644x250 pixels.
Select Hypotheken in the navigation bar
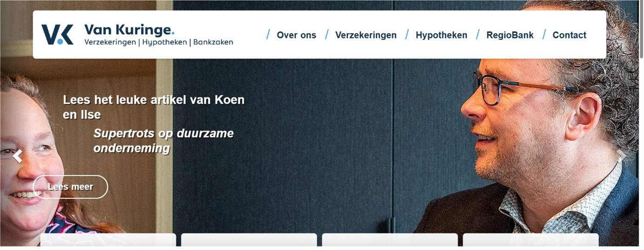pyautogui.click(x=441, y=35)
